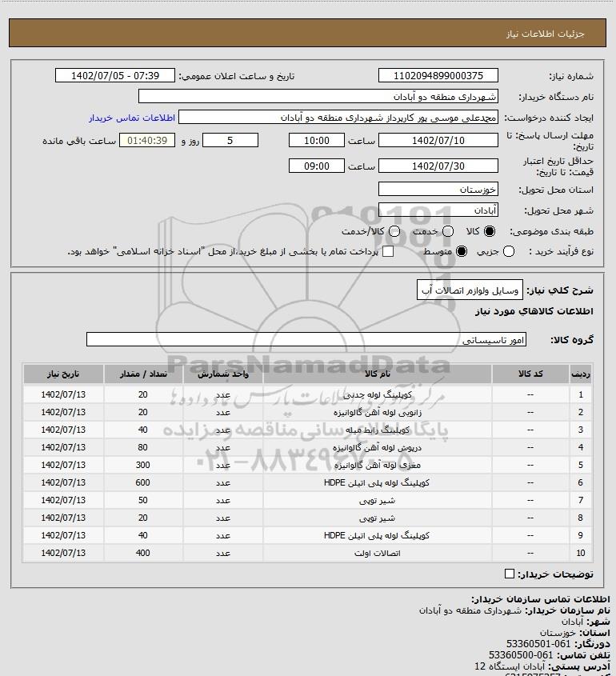Select item name مغزی لوله آهن گالوانیزه

[377, 465]
